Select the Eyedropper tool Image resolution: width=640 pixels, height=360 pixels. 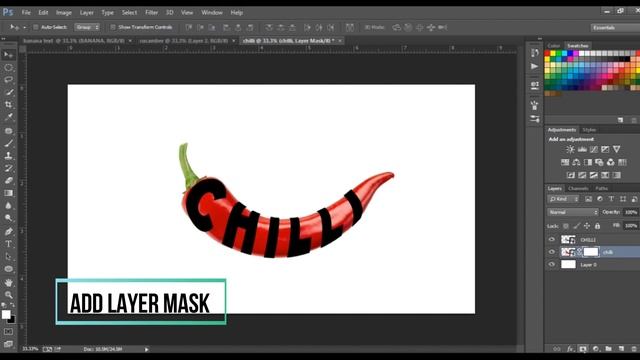click(x=8, y=117)
